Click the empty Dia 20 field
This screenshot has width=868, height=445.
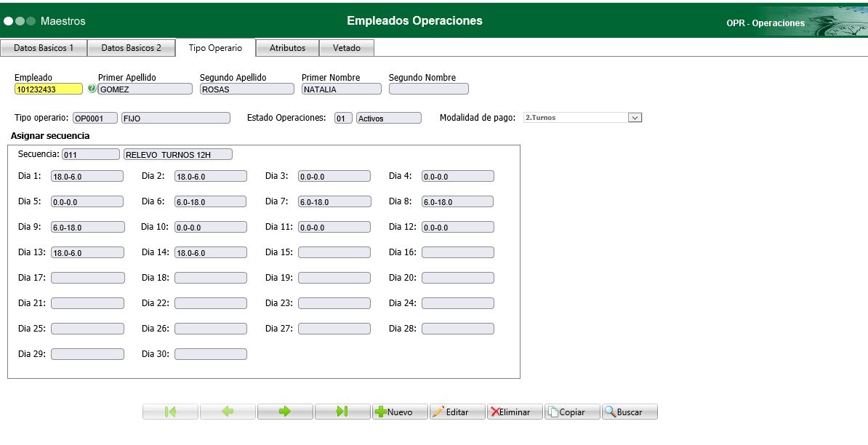(458, 278)
